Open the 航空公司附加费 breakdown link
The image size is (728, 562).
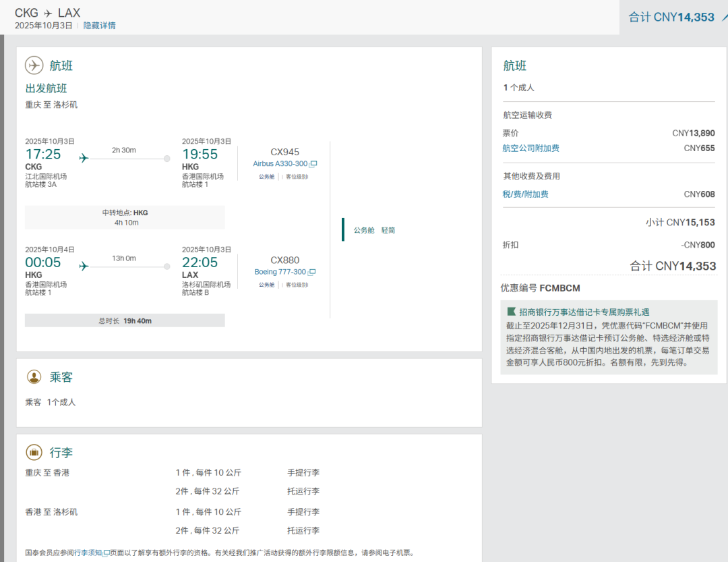point(530,148)
